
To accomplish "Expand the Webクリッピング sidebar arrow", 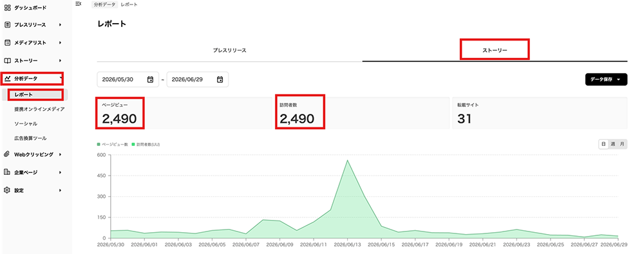I will 60,154.
